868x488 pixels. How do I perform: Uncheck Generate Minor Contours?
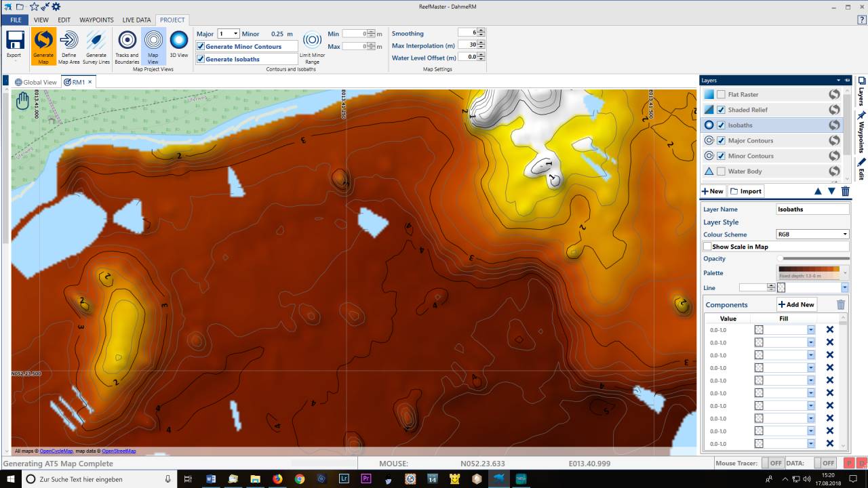[x=201, y=47]
